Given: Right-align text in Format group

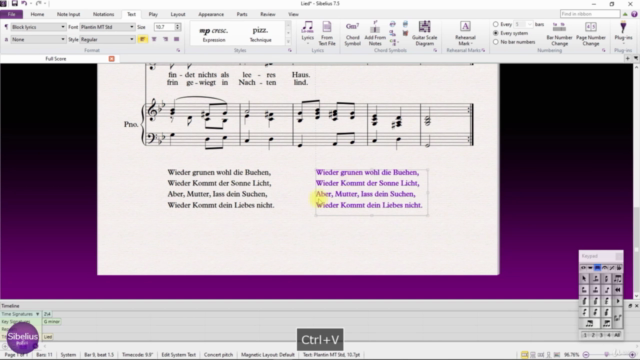Looking at the screenshot, I should [x=165, y=39].
